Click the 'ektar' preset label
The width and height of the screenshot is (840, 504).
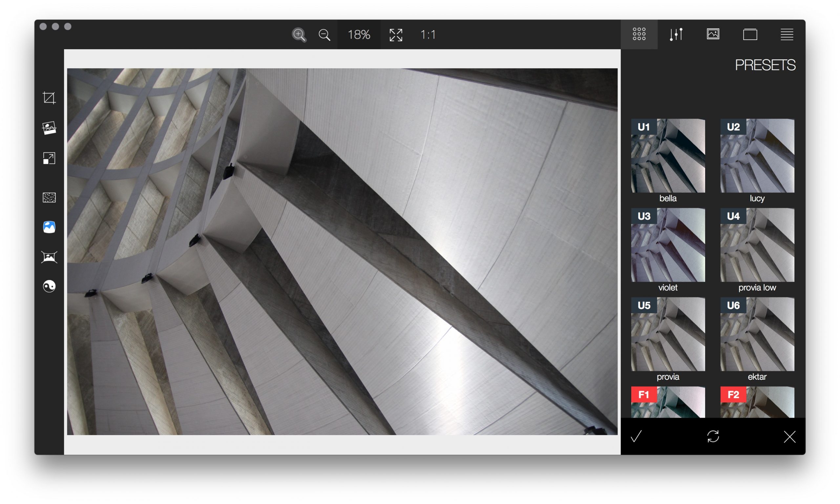(757, 377)
